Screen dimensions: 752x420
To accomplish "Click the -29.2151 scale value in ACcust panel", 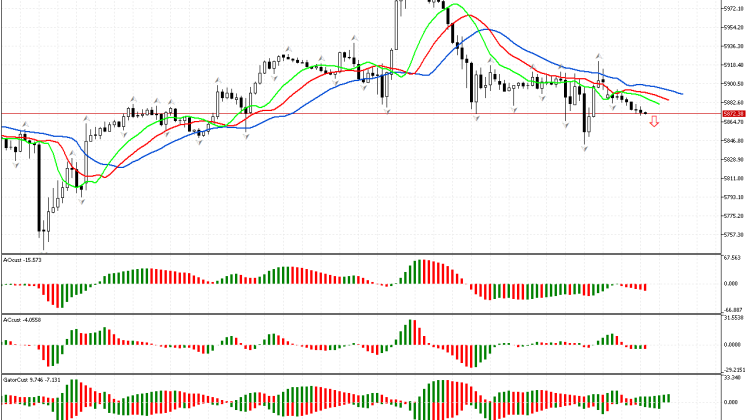I will pos(733,369).
